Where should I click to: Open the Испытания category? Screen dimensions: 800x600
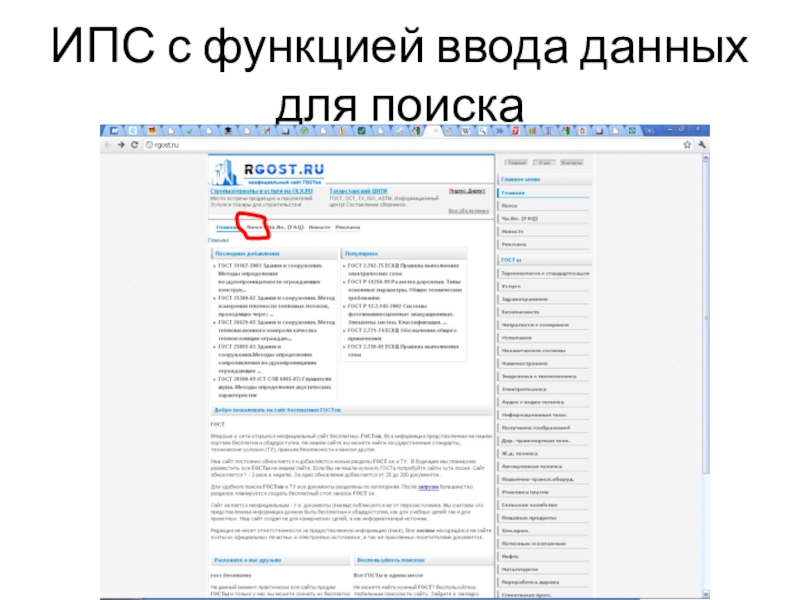543,338
